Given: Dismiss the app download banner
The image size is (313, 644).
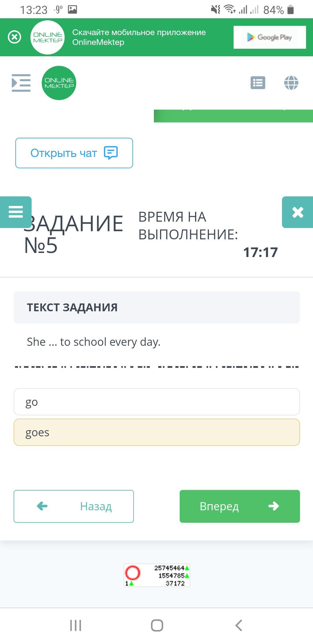Looking at the screenshot, I should pos(14,37).
